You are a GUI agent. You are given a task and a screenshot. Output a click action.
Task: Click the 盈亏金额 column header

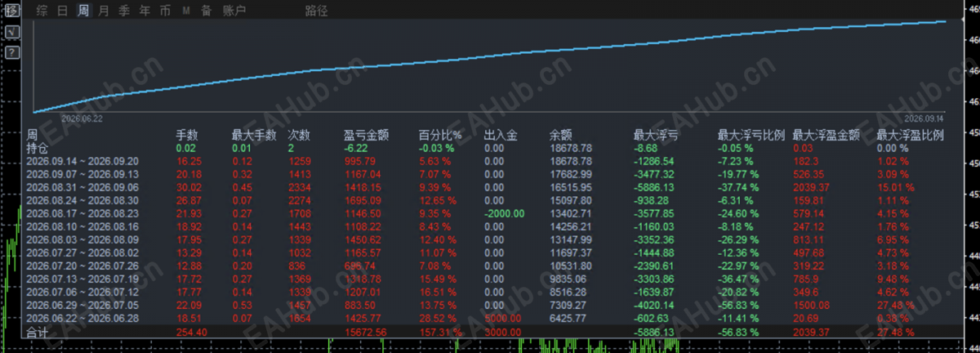(366, 136)
